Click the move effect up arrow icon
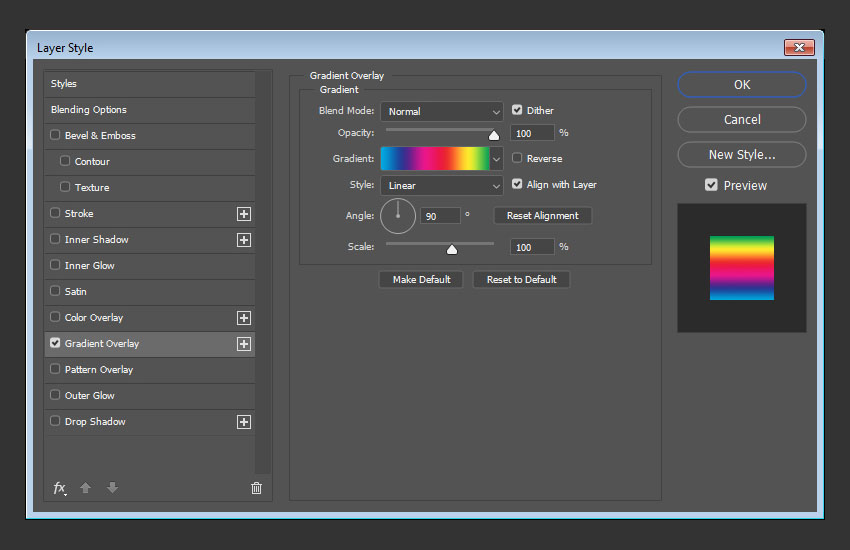The image size is (850, 550). (85, 488)
